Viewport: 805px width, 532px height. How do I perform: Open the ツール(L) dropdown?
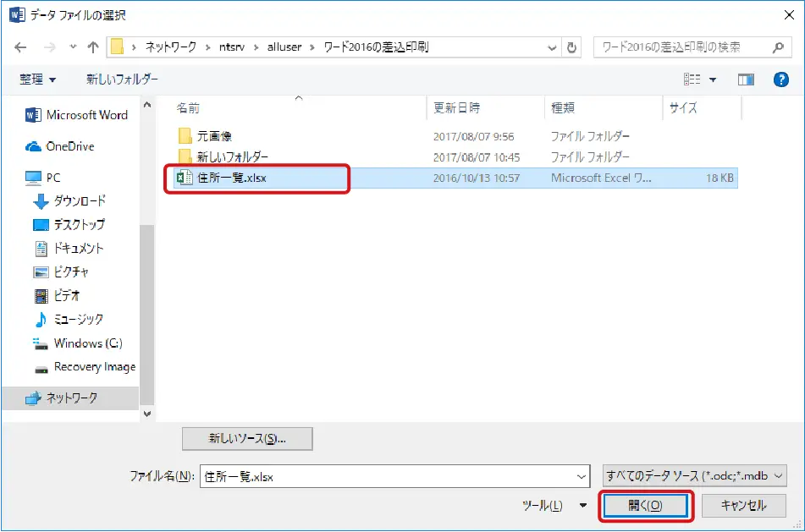[554, 505]
